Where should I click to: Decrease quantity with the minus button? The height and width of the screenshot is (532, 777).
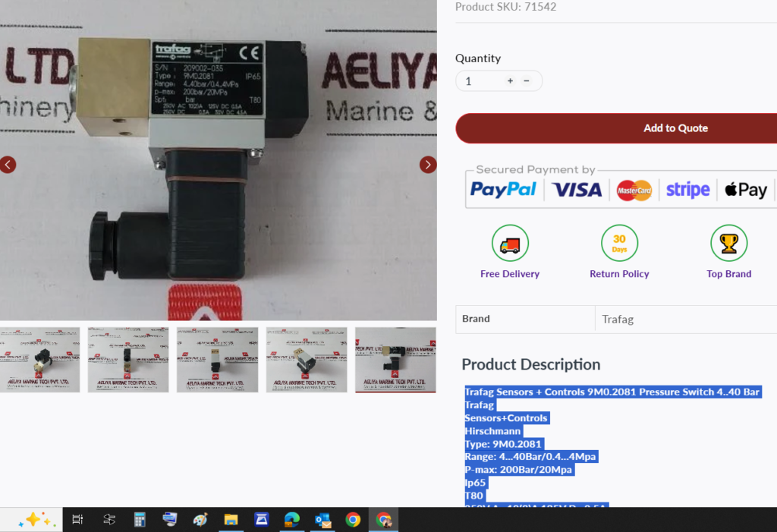(527, 81)
